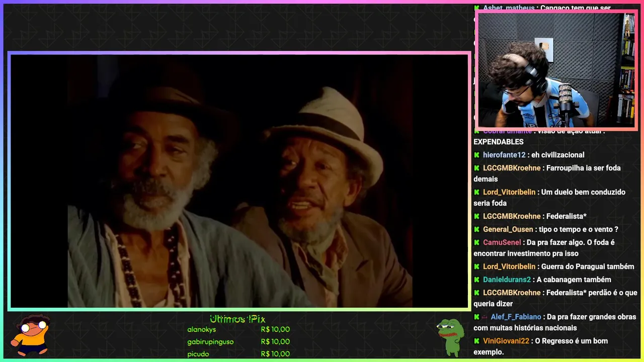The height and width of the screenshot is (362, 644).
Task: Click the R$ 10,00 amount for picudo
Action: (x=275, y=354)
